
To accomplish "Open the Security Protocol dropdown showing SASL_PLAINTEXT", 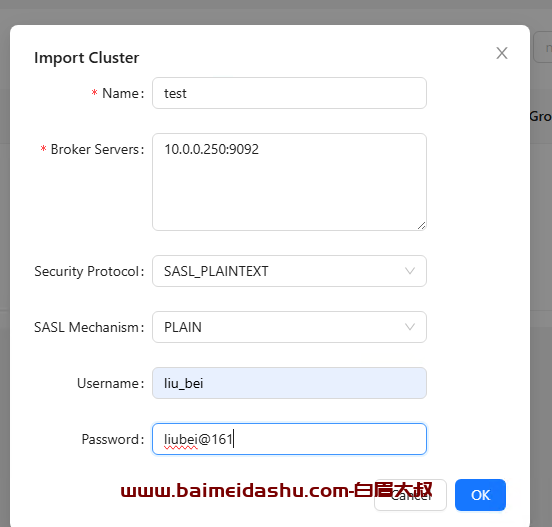I will [x=289, y=271].
